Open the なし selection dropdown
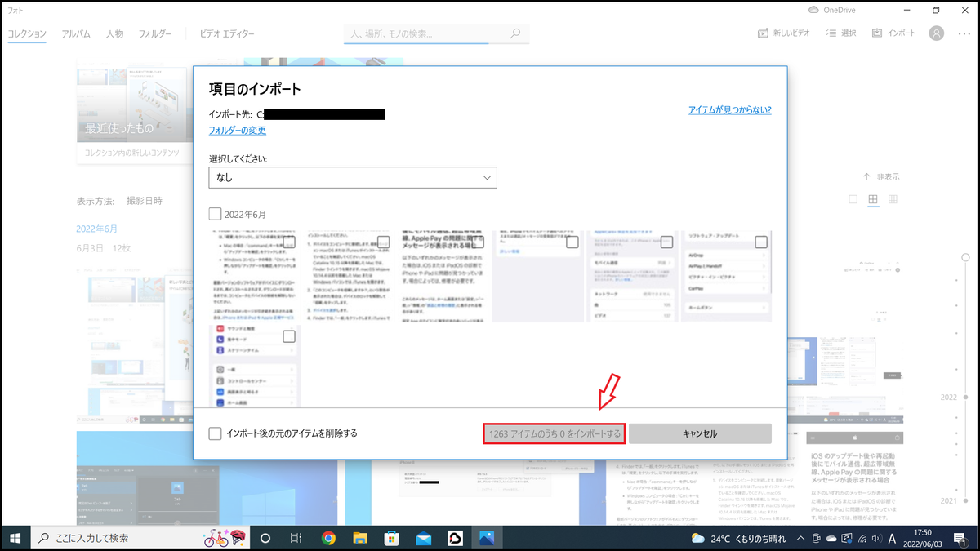This screenshot has width=980, height=551. point(353,177)
